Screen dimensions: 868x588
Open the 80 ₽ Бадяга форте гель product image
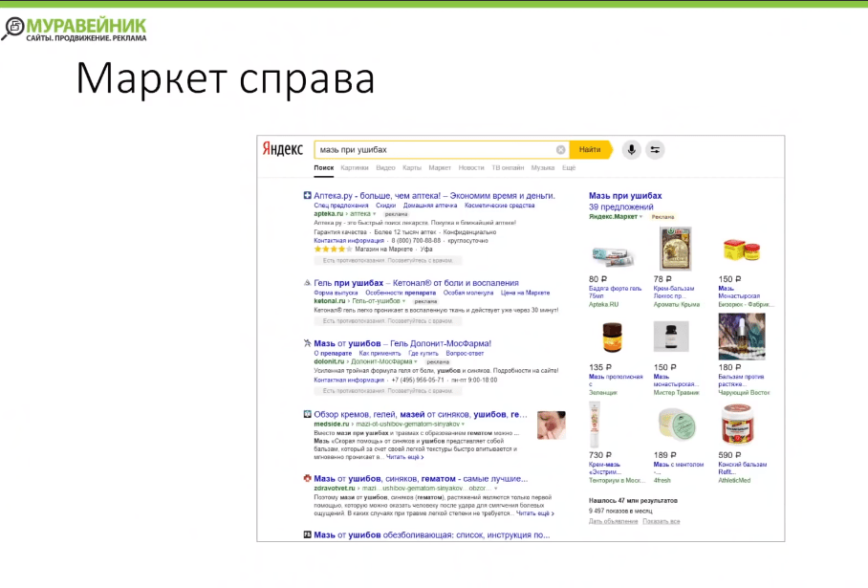(x=612, y=256)
